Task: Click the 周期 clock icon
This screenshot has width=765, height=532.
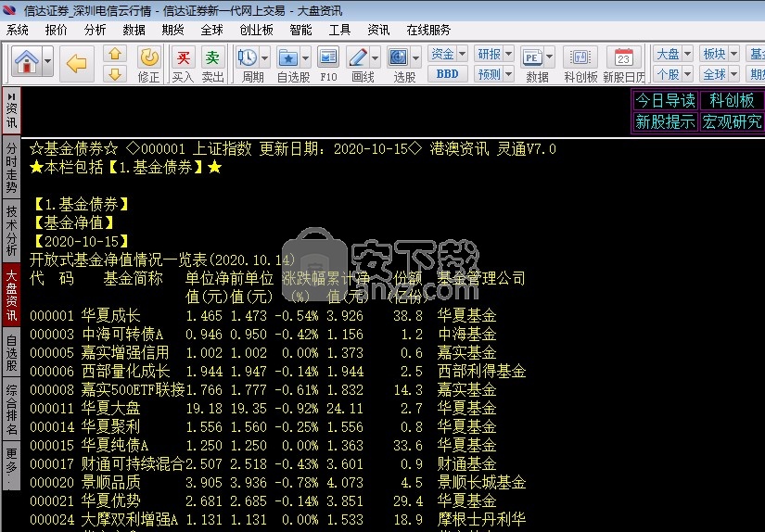Action: [248, 58]
